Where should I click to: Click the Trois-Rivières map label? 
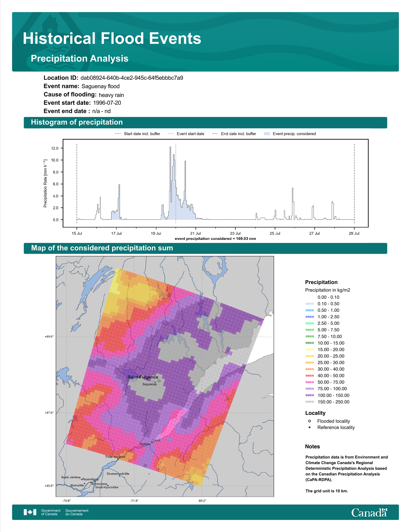(115, 457)
